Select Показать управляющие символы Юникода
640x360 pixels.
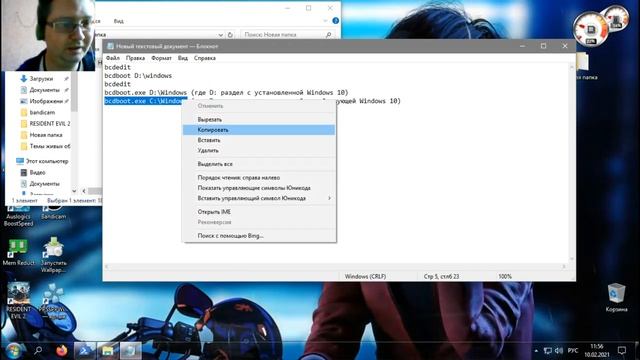coord(259,188)
